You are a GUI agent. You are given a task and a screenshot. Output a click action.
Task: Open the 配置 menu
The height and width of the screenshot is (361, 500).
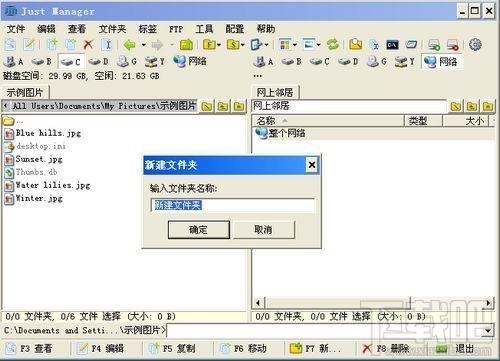pos(235,29)
